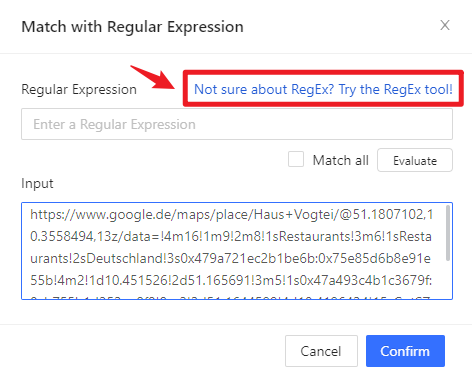This screenshot has height=376, width=472.
Task: Click the 'Regular Expression' field label
Action: tap(79, 90)
